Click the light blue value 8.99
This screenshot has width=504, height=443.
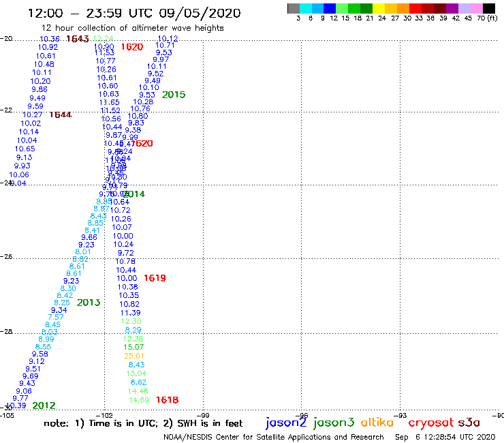tap(46, 339)
